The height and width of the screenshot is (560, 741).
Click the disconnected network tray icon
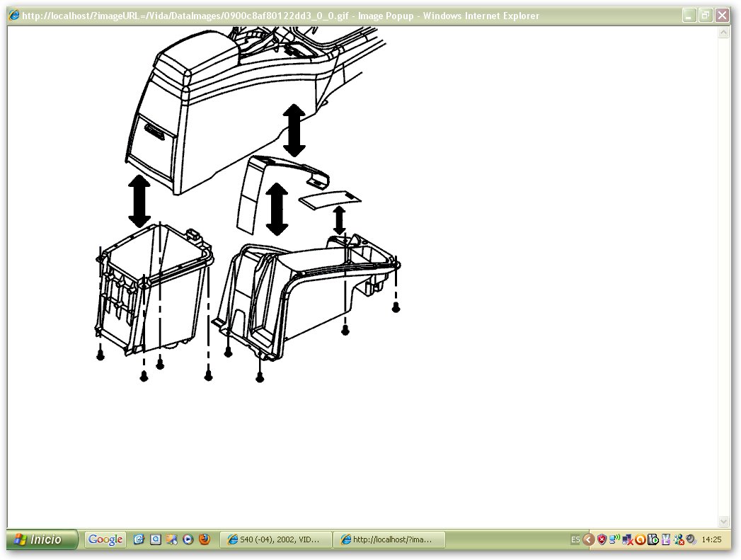tap(628, 539)
